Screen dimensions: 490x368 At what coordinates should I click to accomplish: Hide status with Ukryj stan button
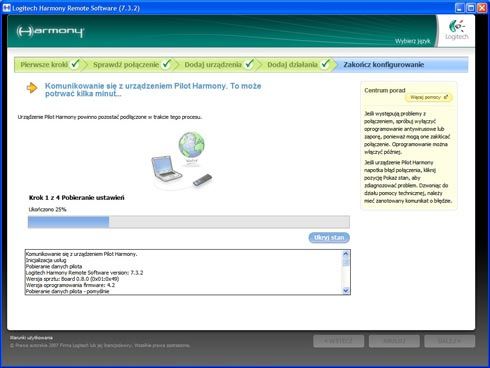(x=329, y=237)
